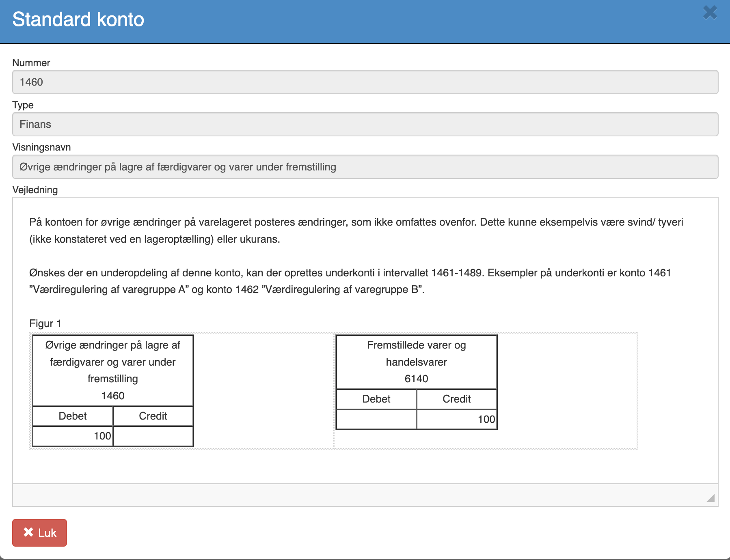Click the Nummer field showing 1460
This screenshot has width=730, height=560.
tap(365, 82)
